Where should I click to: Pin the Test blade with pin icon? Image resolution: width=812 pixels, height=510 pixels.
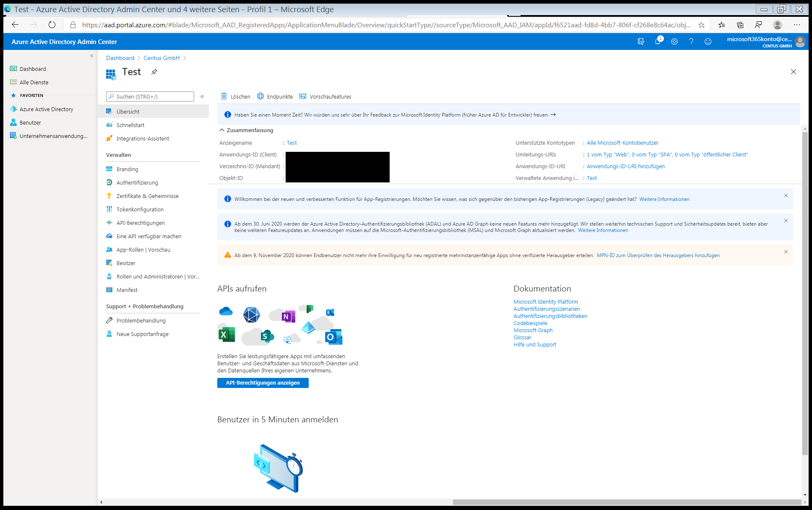click(x=154, y=72)
